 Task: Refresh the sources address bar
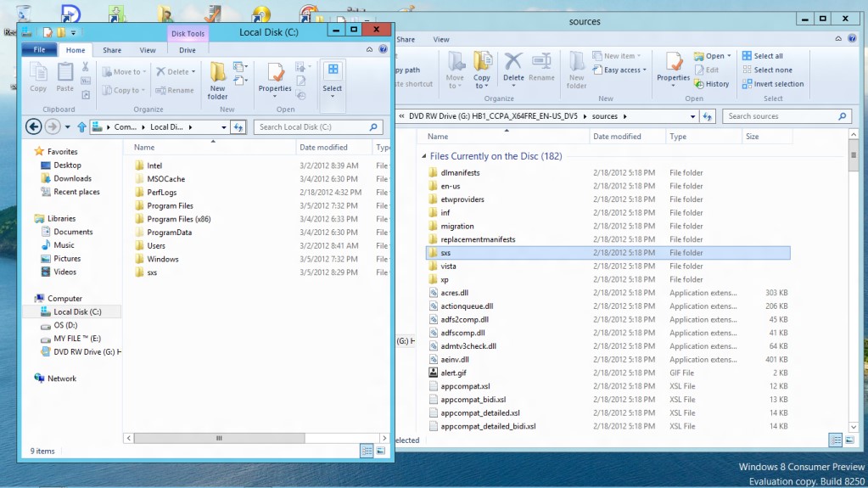707,116
